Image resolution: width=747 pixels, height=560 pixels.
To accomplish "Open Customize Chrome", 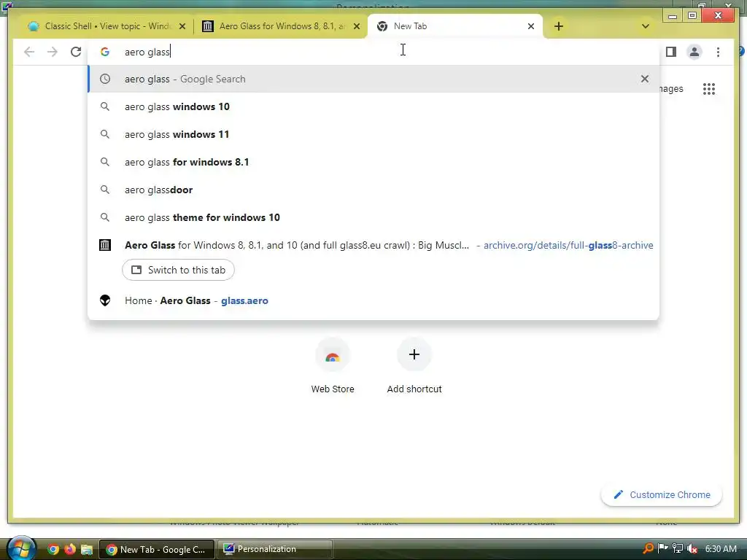I will pyautogui.click(x=662, y=495).
